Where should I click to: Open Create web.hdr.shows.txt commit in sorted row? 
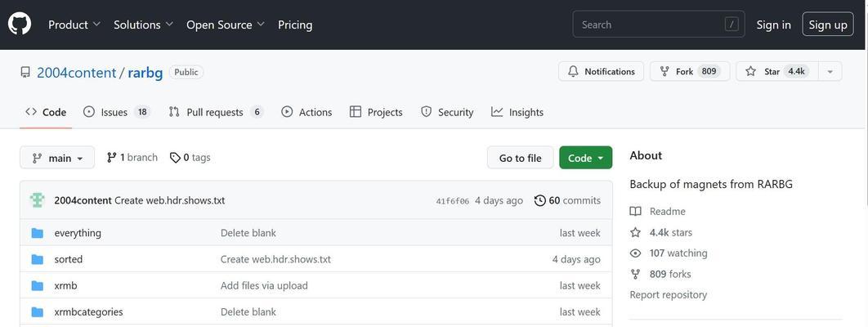click(275, 259)
